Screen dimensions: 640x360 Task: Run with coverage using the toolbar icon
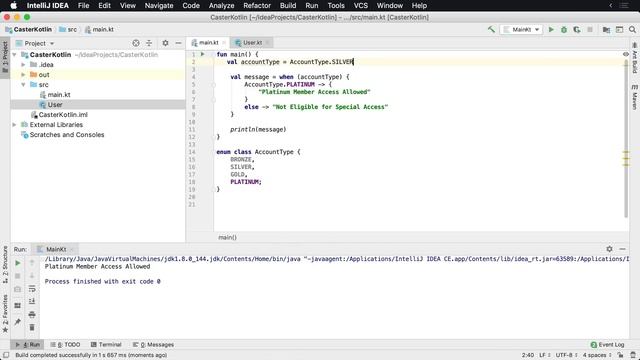pos(577,29)
